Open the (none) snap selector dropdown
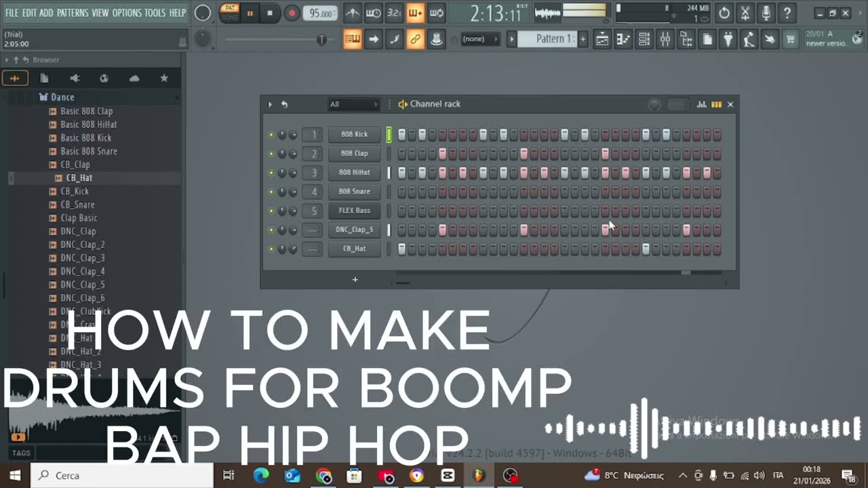This screenshot has height=488, width=868. point(479,39)
